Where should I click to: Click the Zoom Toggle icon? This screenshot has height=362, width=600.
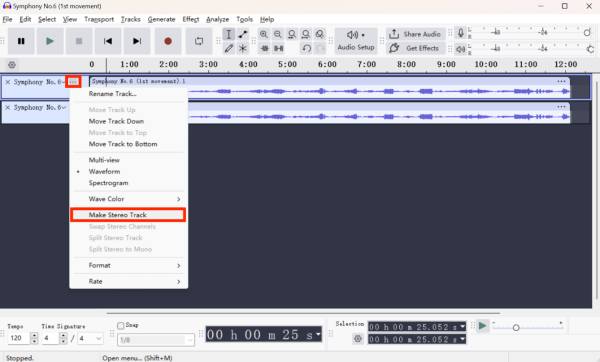320,34
